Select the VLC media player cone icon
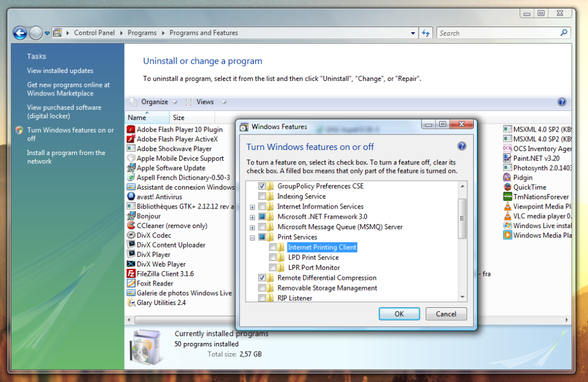 click(508, 216)
